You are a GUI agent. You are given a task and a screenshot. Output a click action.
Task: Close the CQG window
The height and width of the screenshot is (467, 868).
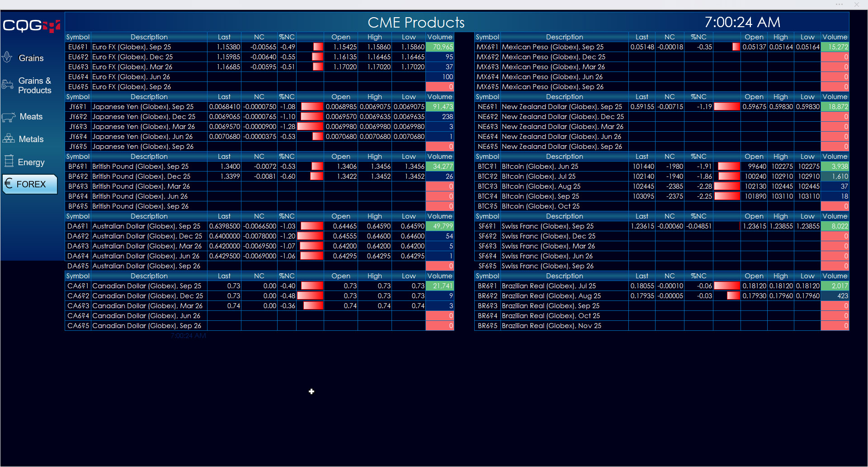coord(856,5)
